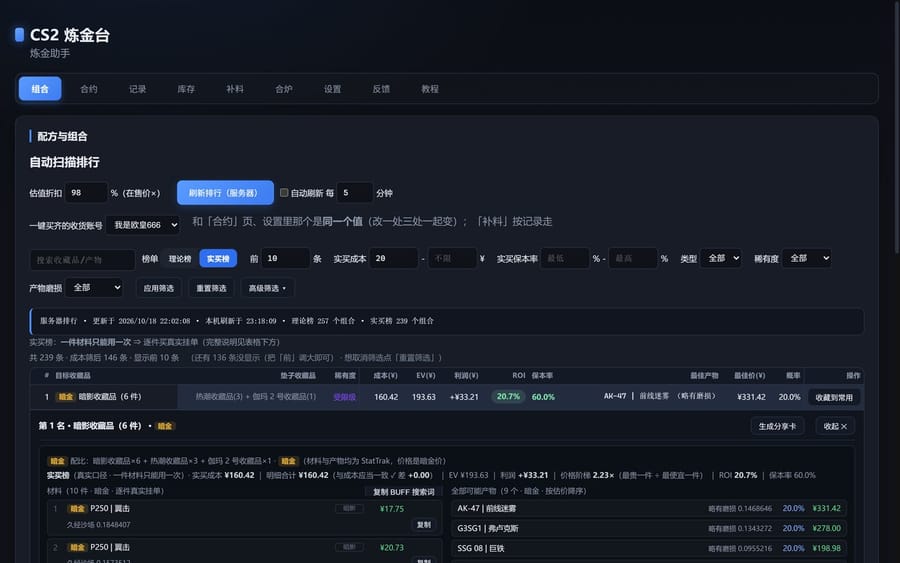Click the 实买成本 maximum 不限 field

452,258
